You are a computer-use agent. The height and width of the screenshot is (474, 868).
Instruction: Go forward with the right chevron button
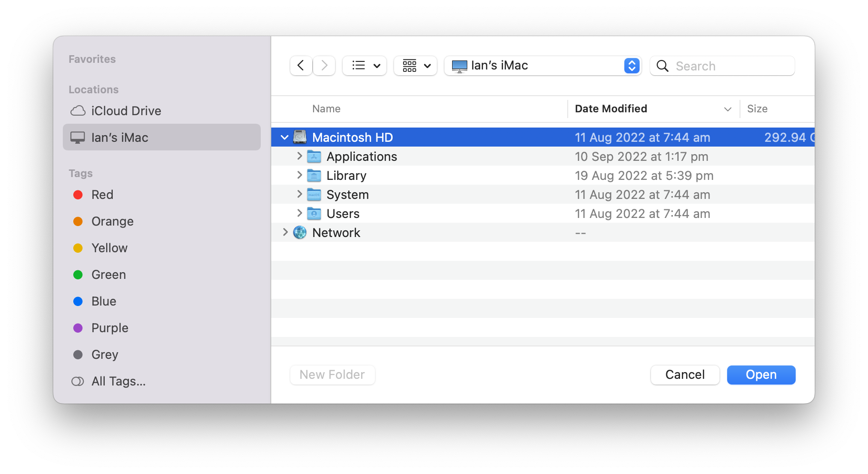pyautogui.click(x=325, y=66)
